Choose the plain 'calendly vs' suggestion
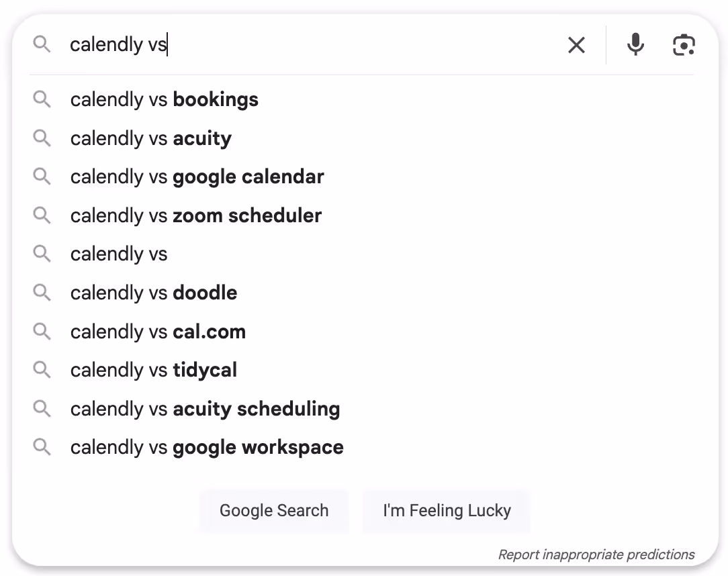This screenshot has height=576, width=728. click(119, 254)
